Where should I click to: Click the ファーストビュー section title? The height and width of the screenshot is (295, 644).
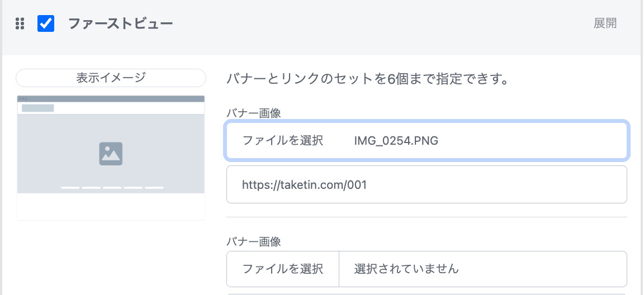(x=120, y=23)
